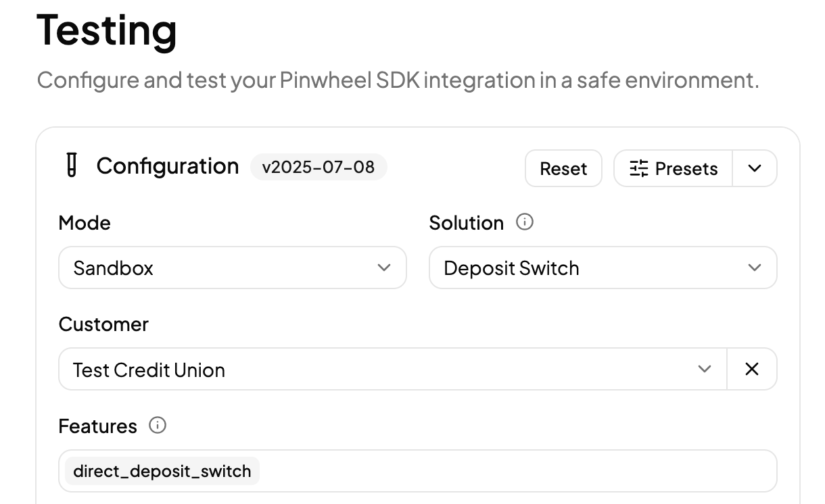The height and width of the screenshot is (504, 825).
Task: Open the Mode Sandbox dropdown
Action: tap(233, 268)
